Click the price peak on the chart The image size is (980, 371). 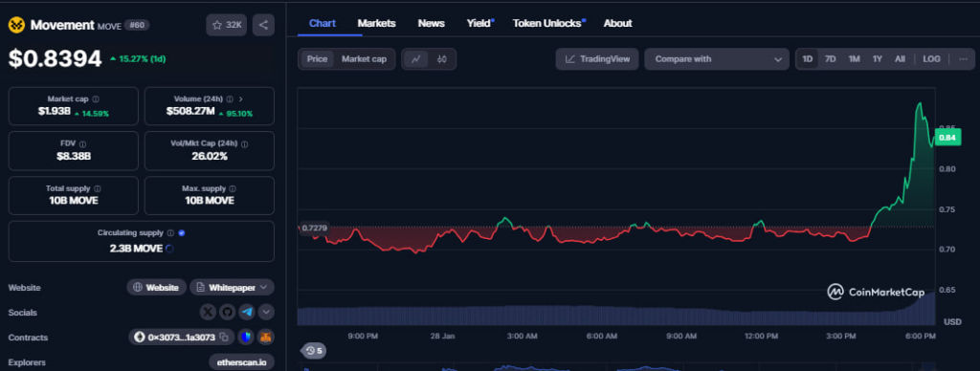920,103
